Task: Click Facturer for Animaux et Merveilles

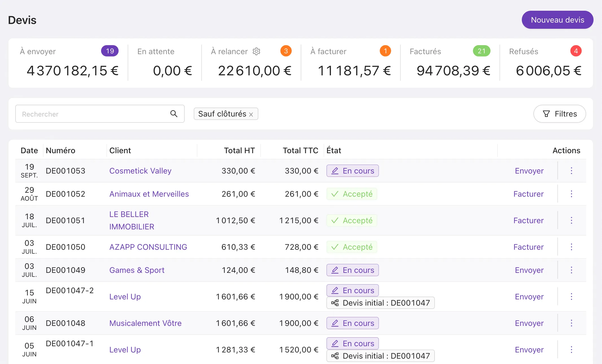Action: click(528, 194)
